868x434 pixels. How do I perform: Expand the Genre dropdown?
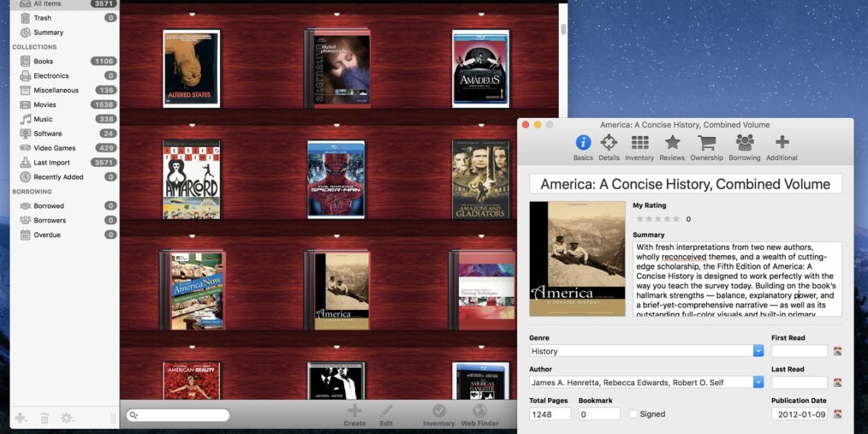pos(758,351)
